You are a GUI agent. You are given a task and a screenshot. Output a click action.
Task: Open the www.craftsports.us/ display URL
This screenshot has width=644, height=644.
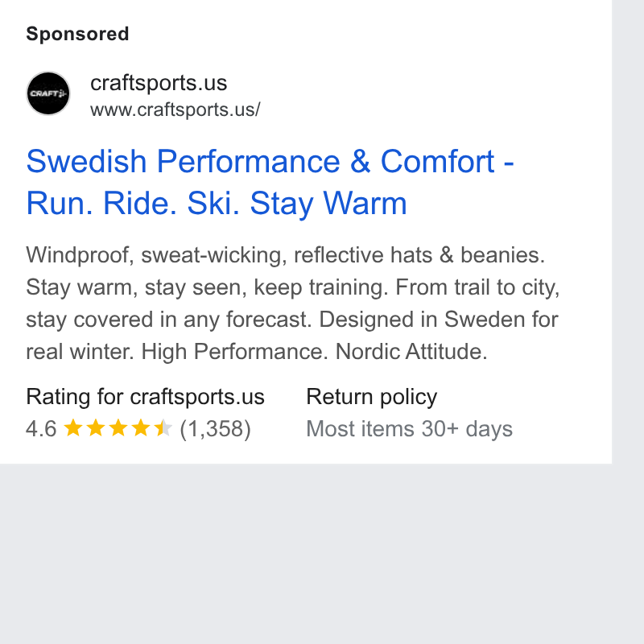[x=175, y=110]
